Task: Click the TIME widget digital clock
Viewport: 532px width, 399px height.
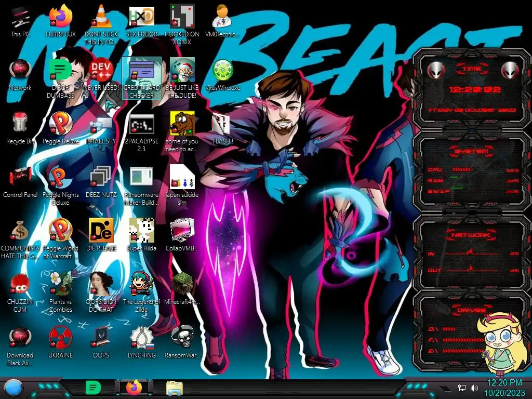Action: point(475,89)
